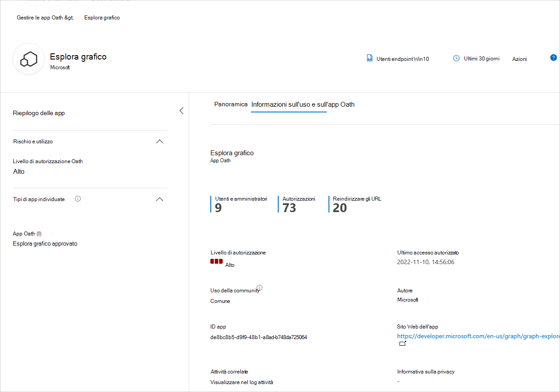Click the Comune community usage value
The height and width of the screenshot is (392, 560).
(220, 301)
